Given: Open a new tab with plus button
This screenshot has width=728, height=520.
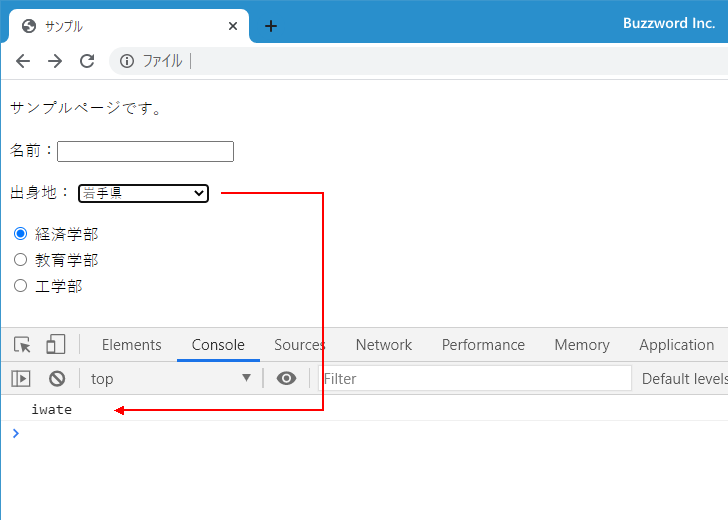Looking at the screenshot, I should tap(270, 26).
